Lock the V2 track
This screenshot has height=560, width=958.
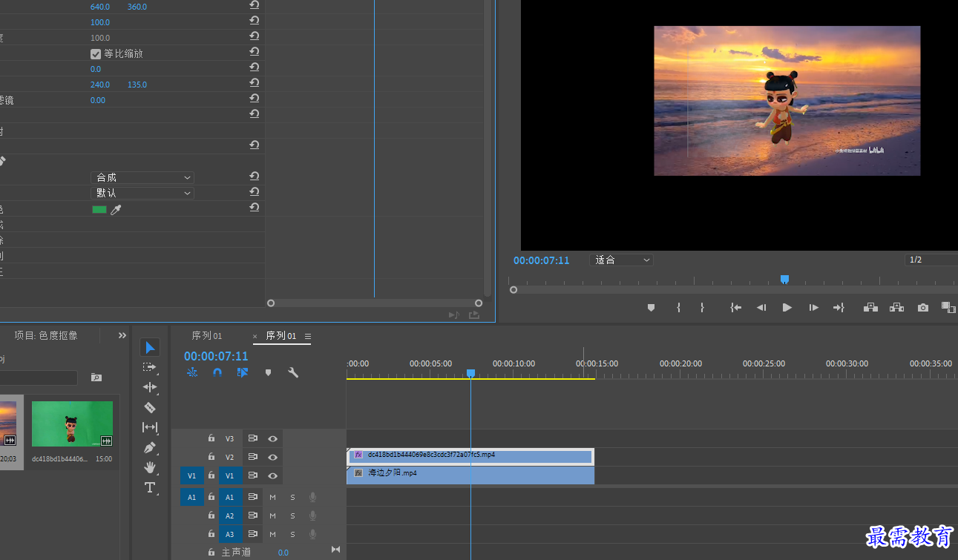point(211,457)
